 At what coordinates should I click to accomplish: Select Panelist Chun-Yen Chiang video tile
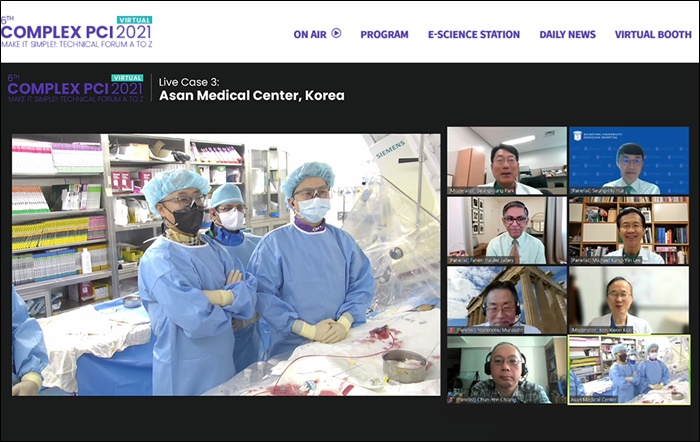point(507,370)
